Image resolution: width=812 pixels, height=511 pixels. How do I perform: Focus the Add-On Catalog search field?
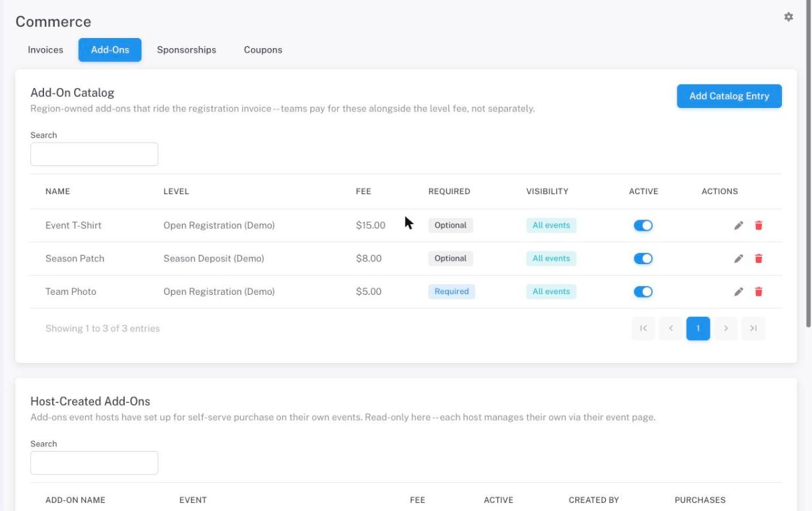coord(94,154)
